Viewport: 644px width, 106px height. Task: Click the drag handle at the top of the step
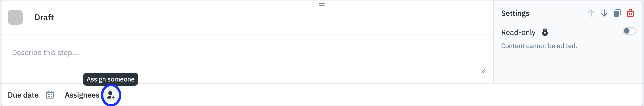click(x=322, y=4)
